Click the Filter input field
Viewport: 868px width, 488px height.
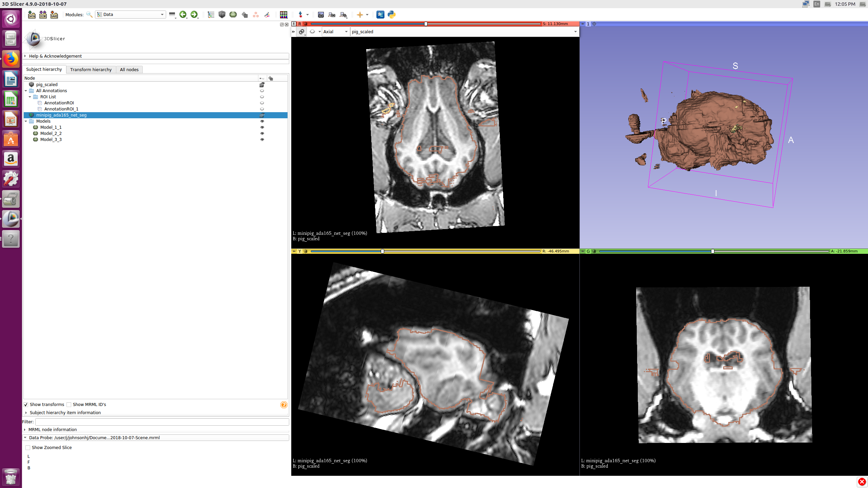162,422
